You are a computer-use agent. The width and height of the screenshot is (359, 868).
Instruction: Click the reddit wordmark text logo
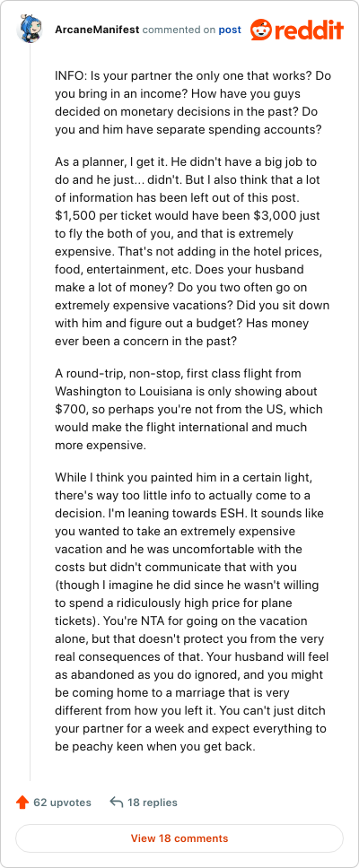click(309, 30)
